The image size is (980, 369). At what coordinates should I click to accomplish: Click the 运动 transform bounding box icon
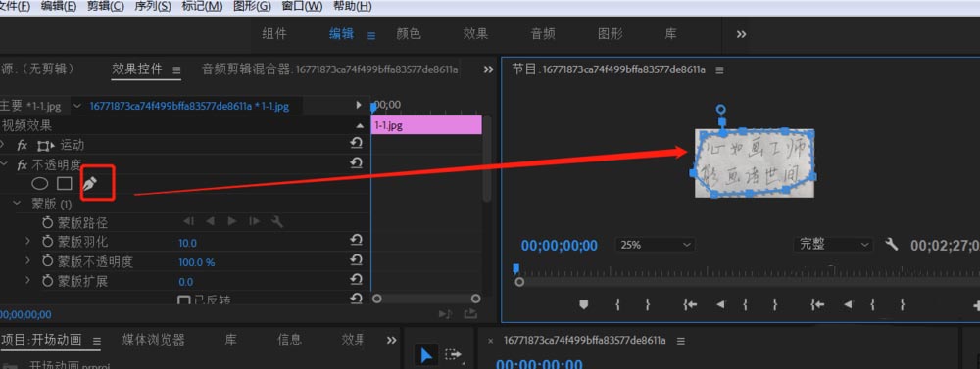pyautogui.click(x=46, y=146)
